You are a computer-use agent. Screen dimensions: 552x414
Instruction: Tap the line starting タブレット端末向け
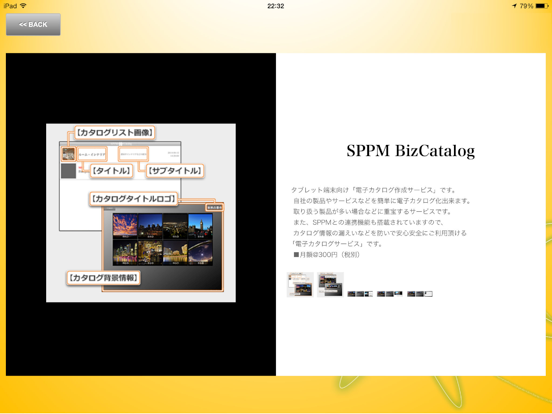pos(374,190)
